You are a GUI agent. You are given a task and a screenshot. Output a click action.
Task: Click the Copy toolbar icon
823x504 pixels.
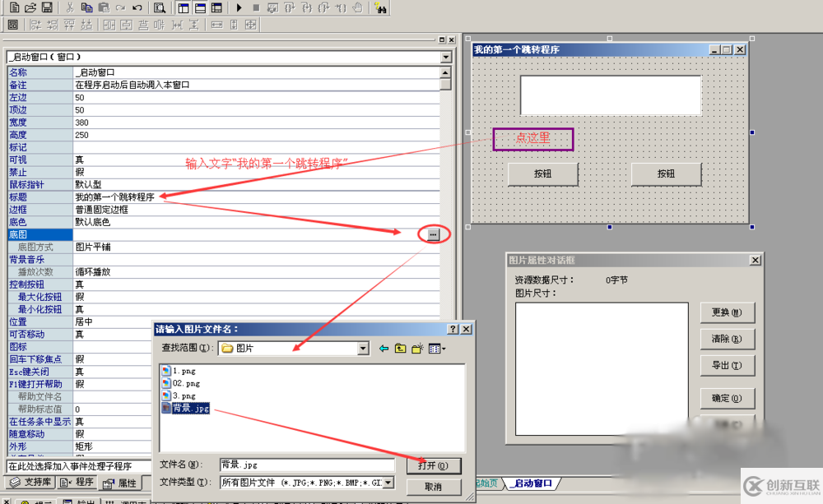tap(86, 8)
